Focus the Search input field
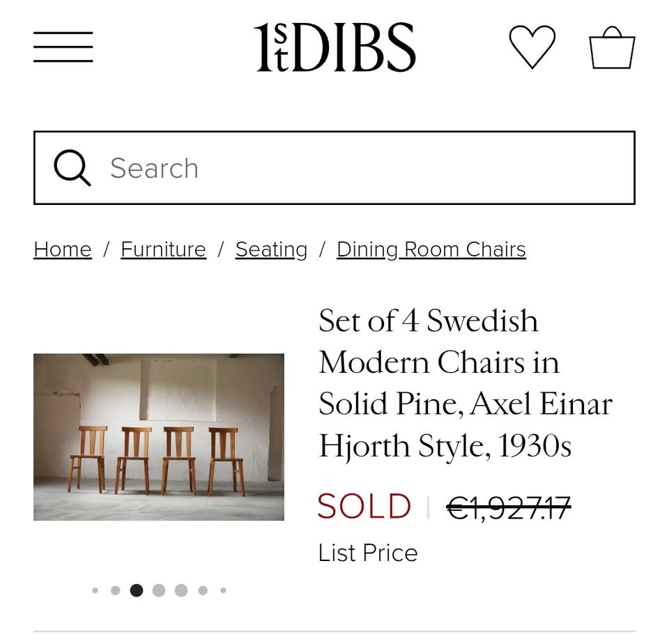This screenshot has height=644, width=669. point(334,168)
